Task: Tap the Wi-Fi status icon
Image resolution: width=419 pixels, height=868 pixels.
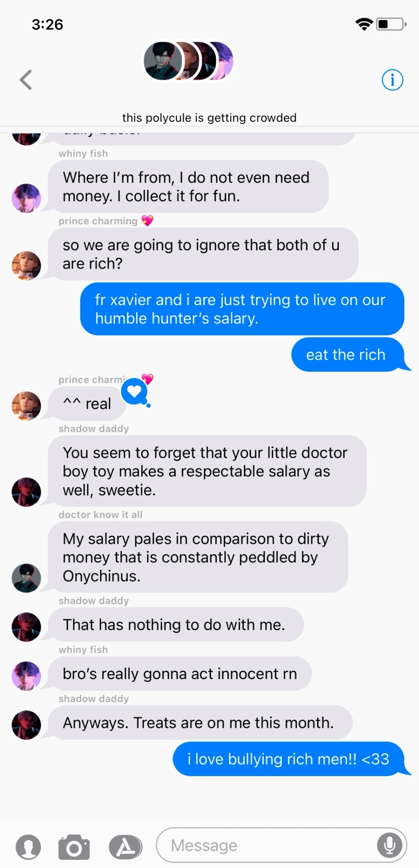Action: click(x=364, y=24)
